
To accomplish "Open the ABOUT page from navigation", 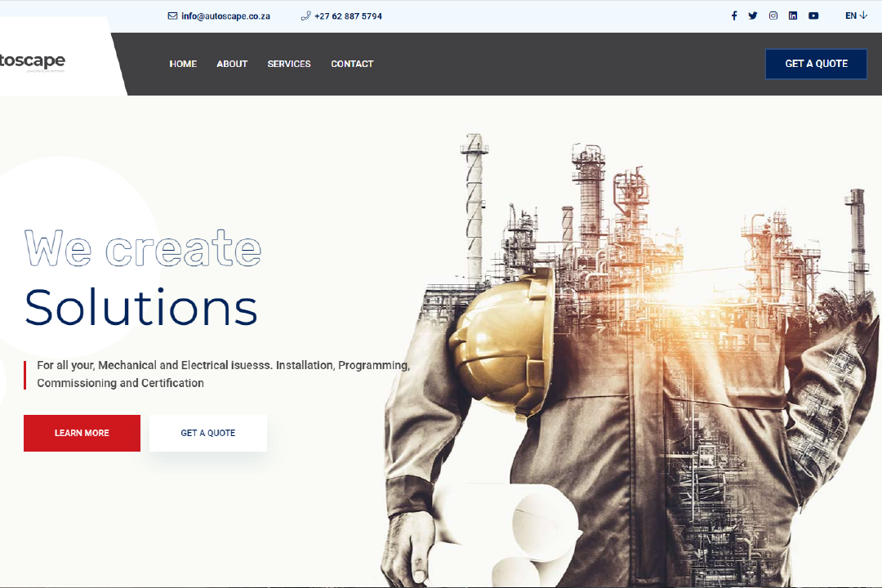I will click(232, 64).
